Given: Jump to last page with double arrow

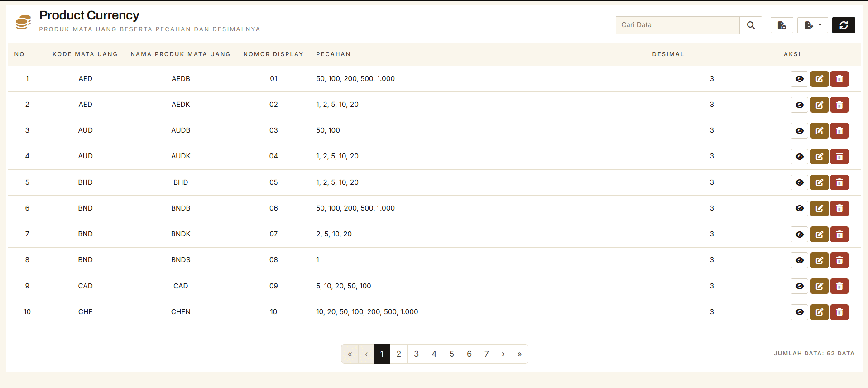Looking at the screenshot, I should (x=520, y=354).
